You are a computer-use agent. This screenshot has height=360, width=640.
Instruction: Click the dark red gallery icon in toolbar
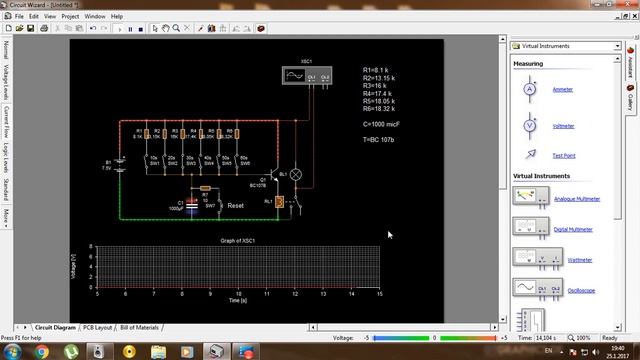tap(261, 28)
